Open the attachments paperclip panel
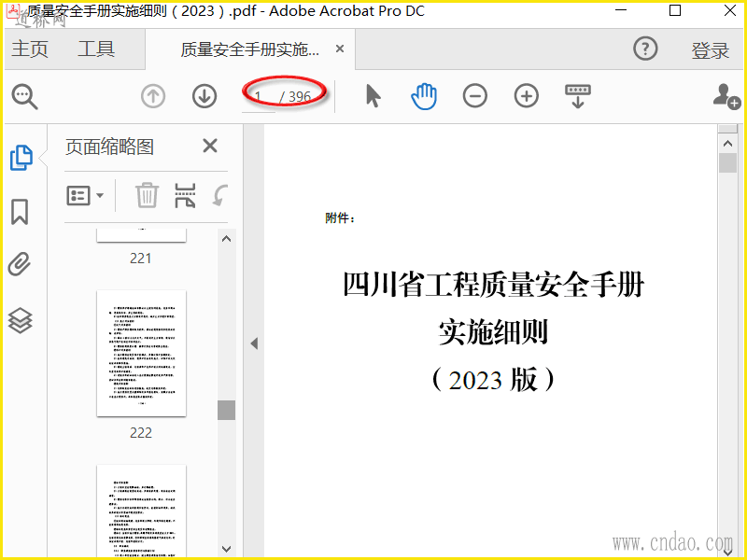This screenshot has width=747, height=560. pos(20,264)
